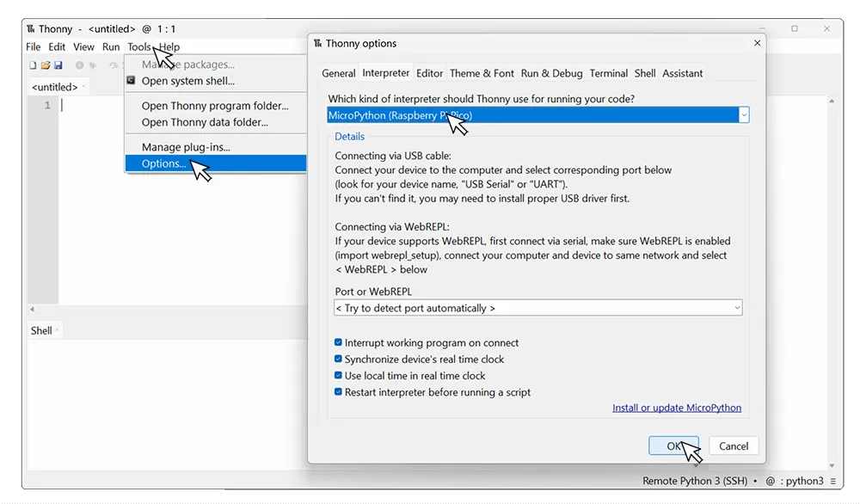The height and width of the screenshot is (504, 860).
Task: Click Install or update MicroPython link
Action: pyautogui.click(x=676, y=408)
